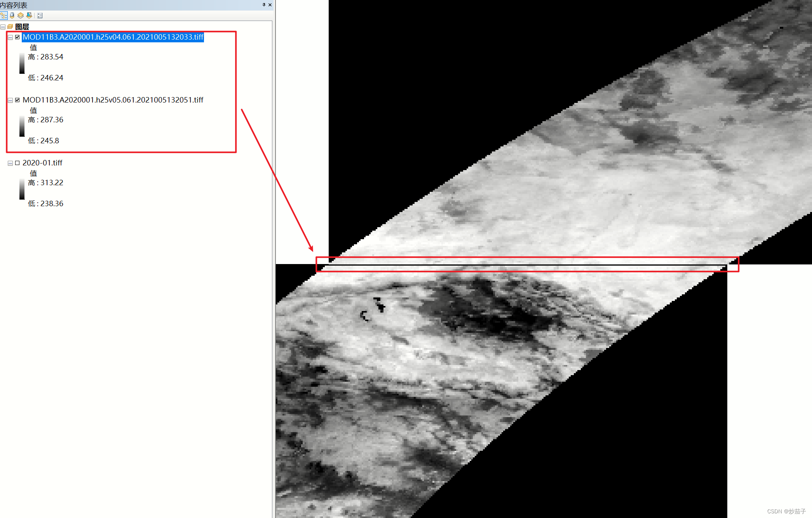Click List By Visibility icon
This screenshot has height=518, width=812.
point(21,16)
